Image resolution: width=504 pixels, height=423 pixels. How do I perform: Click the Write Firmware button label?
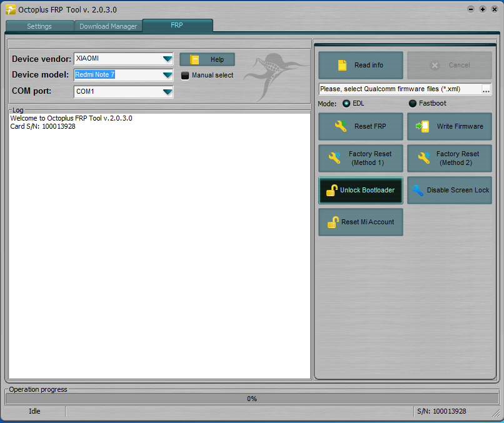click(460, 127)
